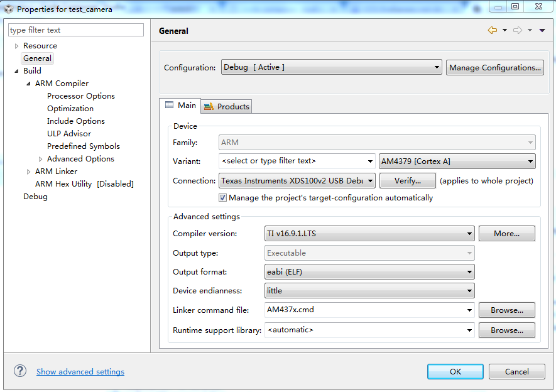Expand the ARM Linker tree node
Viewport: 556px width, 392px height.
pyautogui.click(x=28, y=171)
